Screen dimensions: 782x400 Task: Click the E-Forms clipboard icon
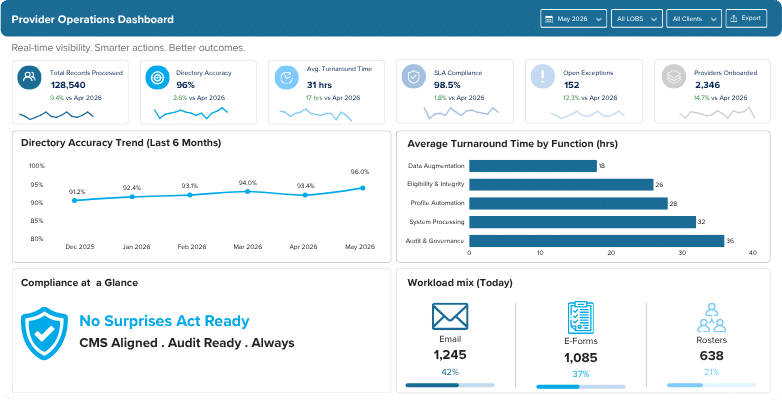[581, 317]
